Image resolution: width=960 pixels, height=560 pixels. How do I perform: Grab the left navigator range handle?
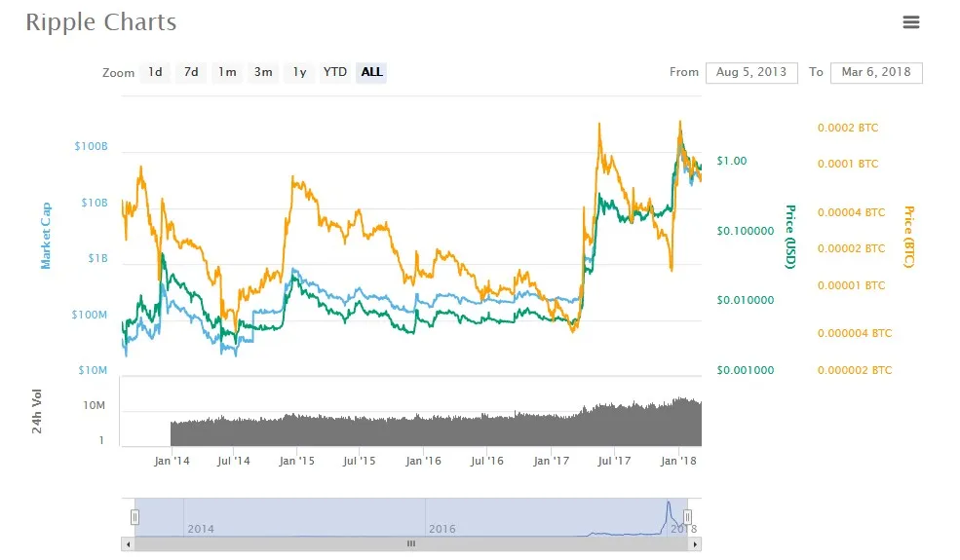click(x=134, y=517)
